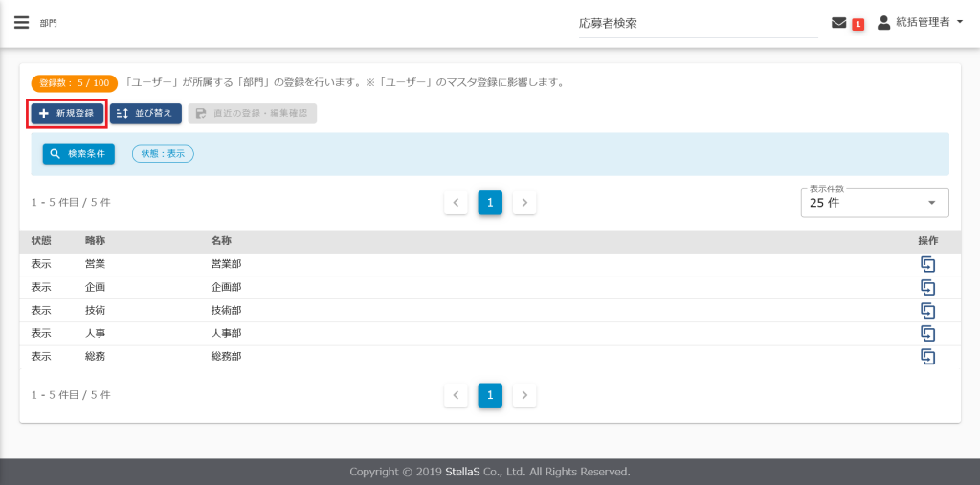Open the mail notifications icon
The width and height of the screenshot is (980, 485).
[x=839, y=23]
